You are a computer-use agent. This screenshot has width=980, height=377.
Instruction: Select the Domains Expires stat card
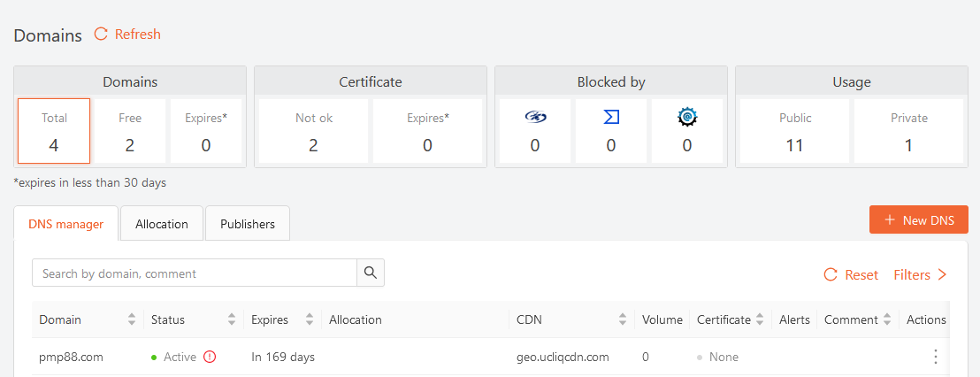(205, 131)
